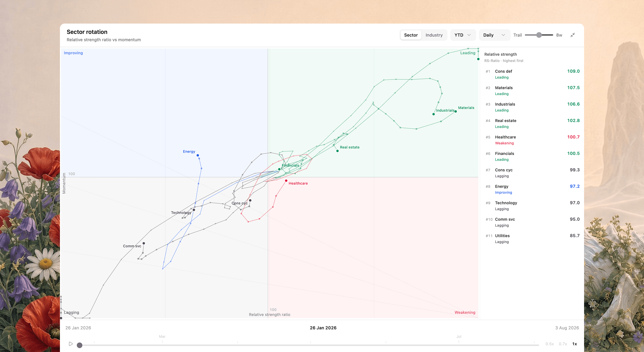Screen dimensions: 644x352
Task: Click the Mar tick on the timeline
Action: [x=162, y=336]
